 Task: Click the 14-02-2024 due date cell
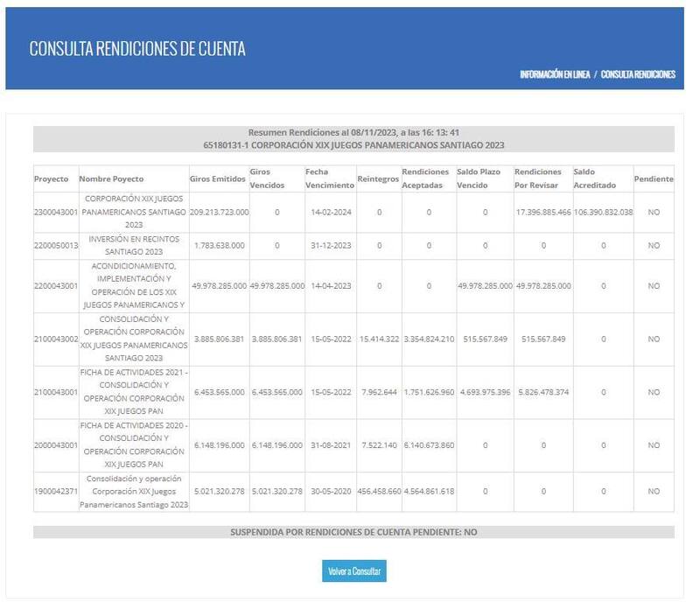coord(329,212)
